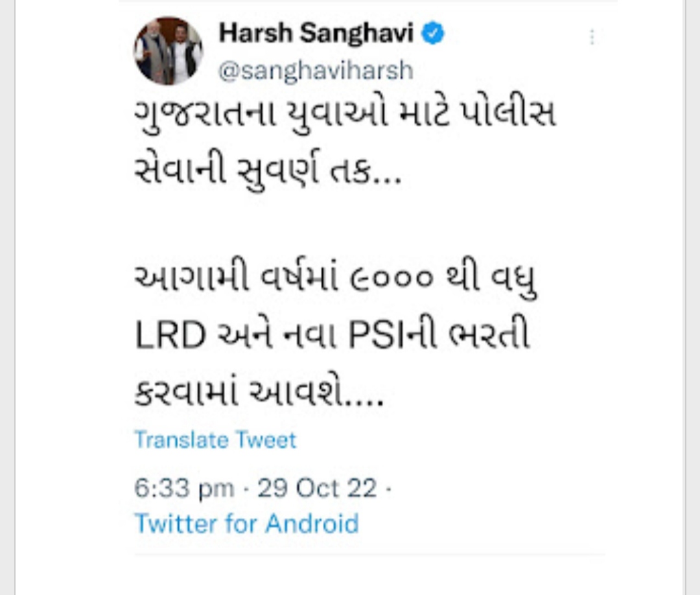Click the blue verified badge icon
Screen dimensions: 700x595
pos(432,34)
